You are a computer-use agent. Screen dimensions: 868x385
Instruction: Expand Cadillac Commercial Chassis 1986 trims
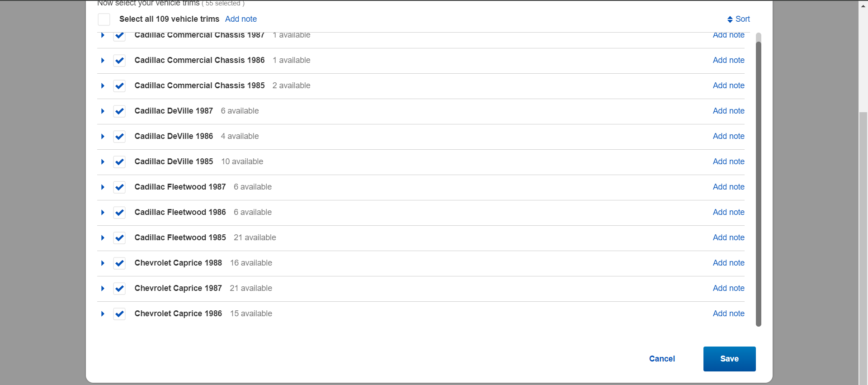pos(103,60)
